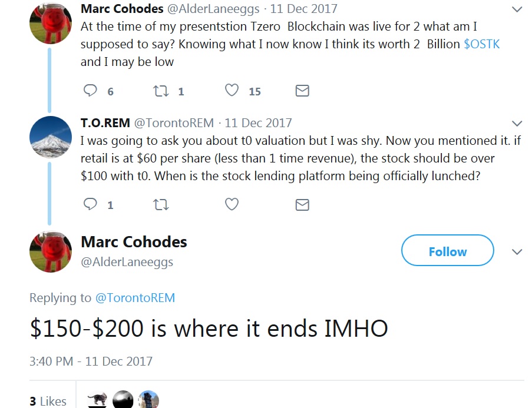Open more options next to Follow
This screenshot has width=532, height=408.
click(x=517, y=251)
